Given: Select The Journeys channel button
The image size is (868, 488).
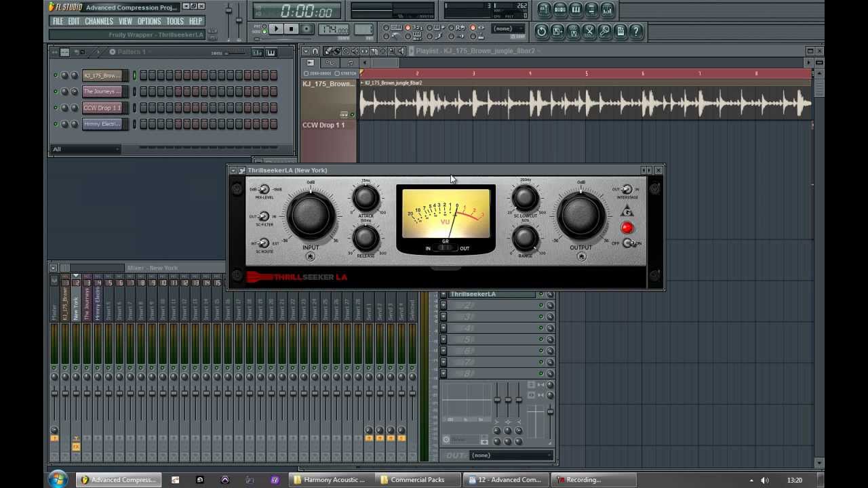Looking at the screenshot, I should tap(102, 91).
